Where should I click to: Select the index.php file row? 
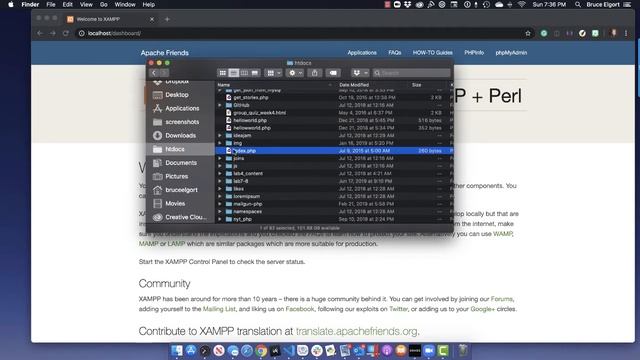(x=334, y=151)
